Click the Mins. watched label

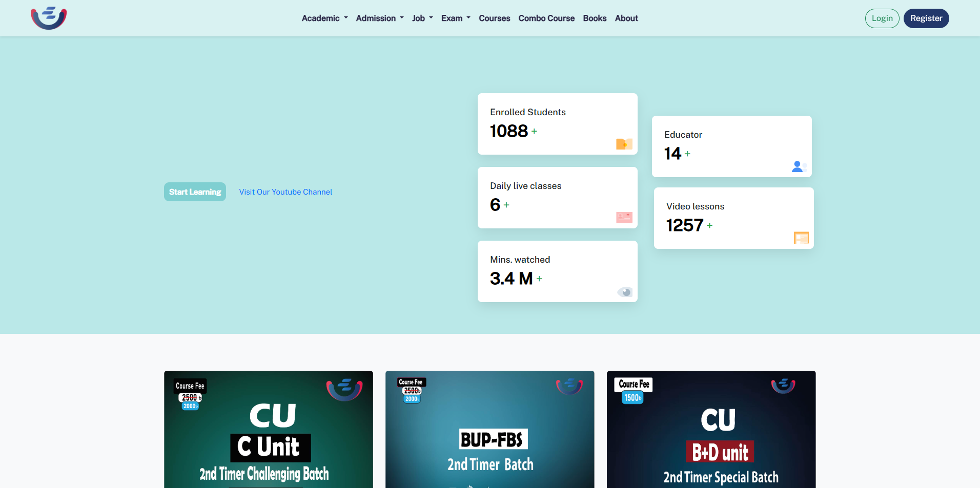point(520,260)
